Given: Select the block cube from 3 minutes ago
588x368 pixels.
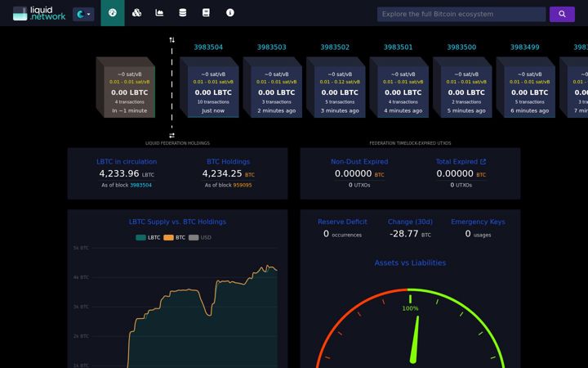Looking at the screenshot, I should [336, 88].
